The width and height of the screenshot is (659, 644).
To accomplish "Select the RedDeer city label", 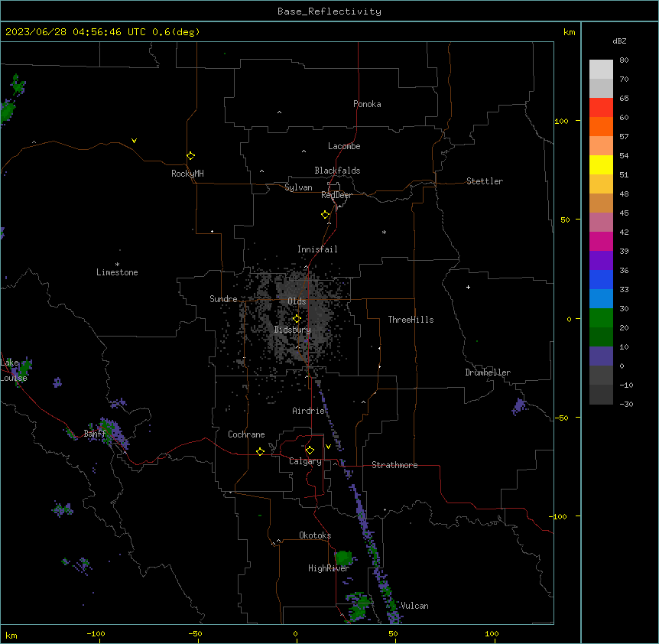I will [336, 195].
